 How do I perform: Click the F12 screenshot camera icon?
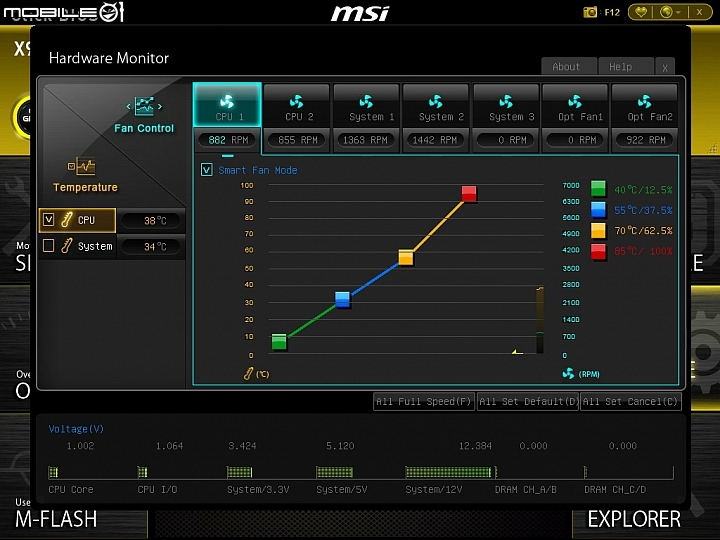click(590, 12)
